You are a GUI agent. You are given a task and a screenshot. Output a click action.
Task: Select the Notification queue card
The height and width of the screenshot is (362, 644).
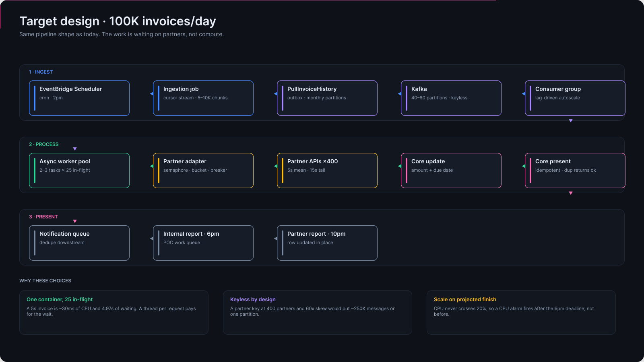tap(79, 243)
